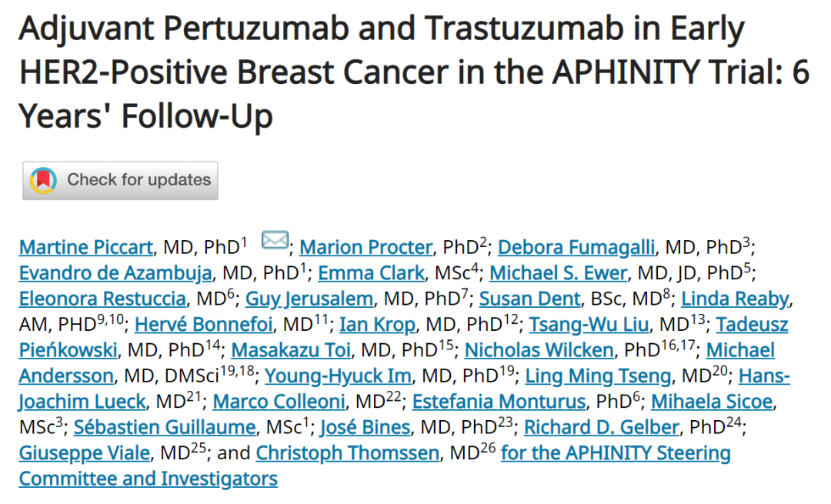Open Christoph Thomssen author link
Screen dimensions: 831x504
click(x=348, y=453)
